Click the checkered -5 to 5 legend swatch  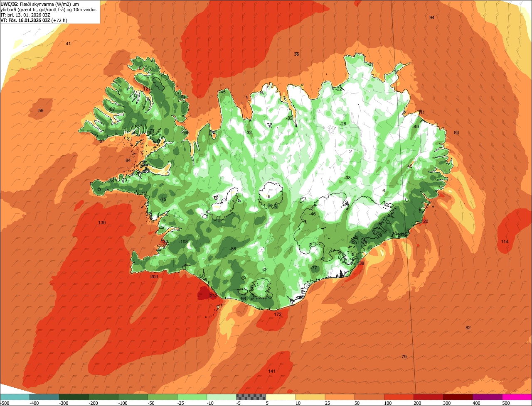(251, 397)
